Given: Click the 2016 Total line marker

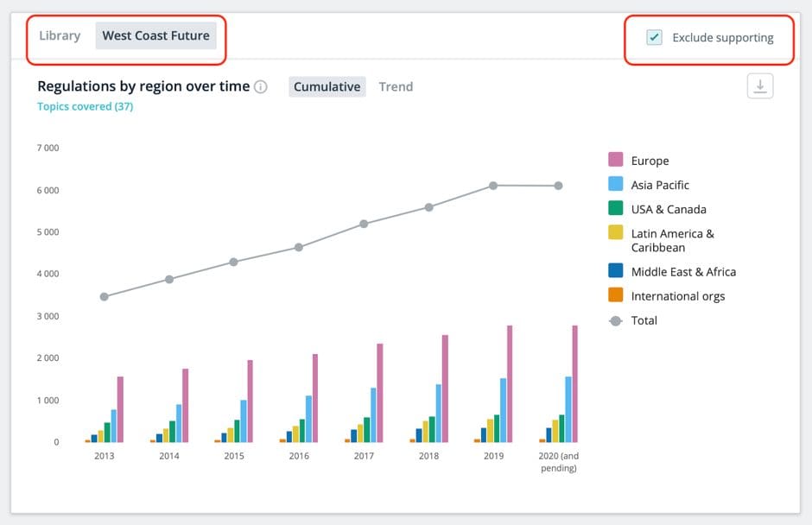Looking at the screenshot, I should pyautogui.click(x=299, y=247).
